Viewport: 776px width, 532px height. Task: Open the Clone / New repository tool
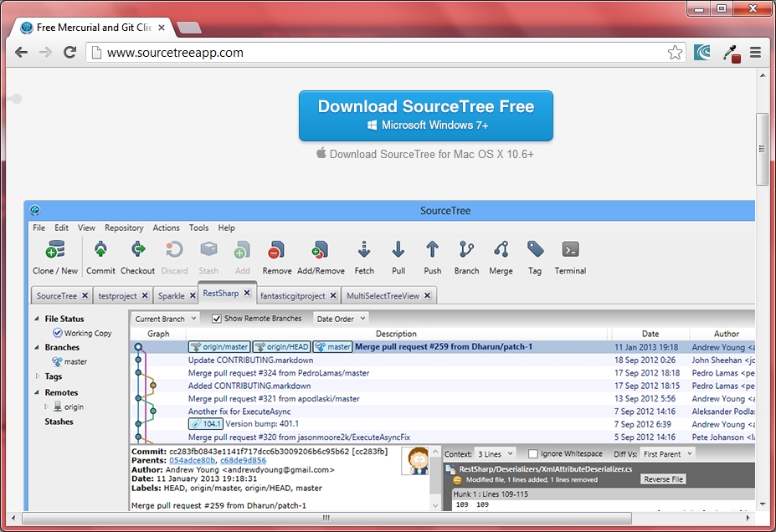pyautogui.click(x=54, y=255)
